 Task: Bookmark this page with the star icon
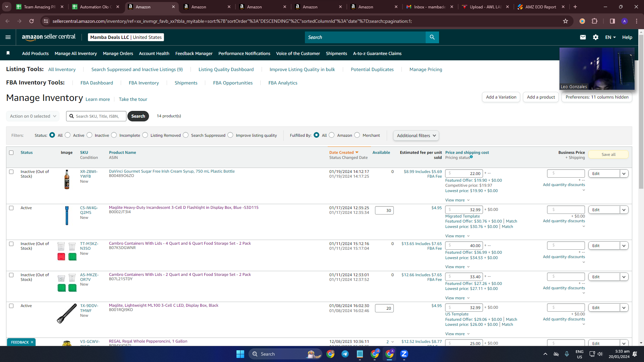pyautogui.click(x=566, y=21)
